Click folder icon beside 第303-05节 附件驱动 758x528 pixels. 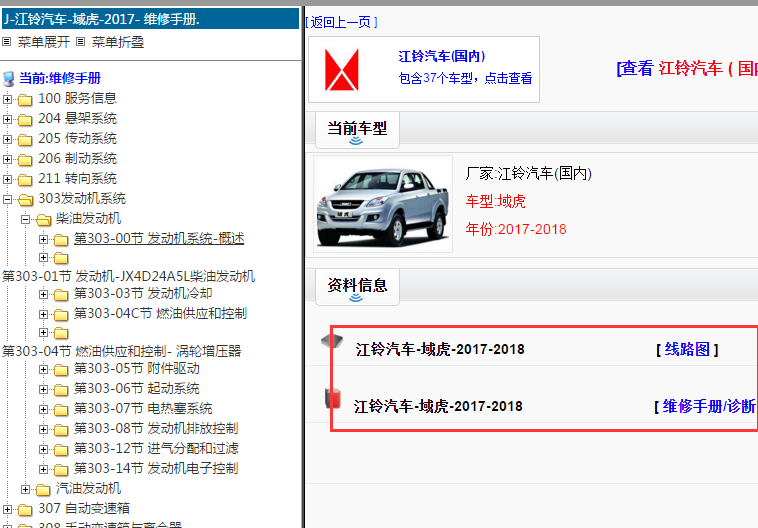(61, 370)
